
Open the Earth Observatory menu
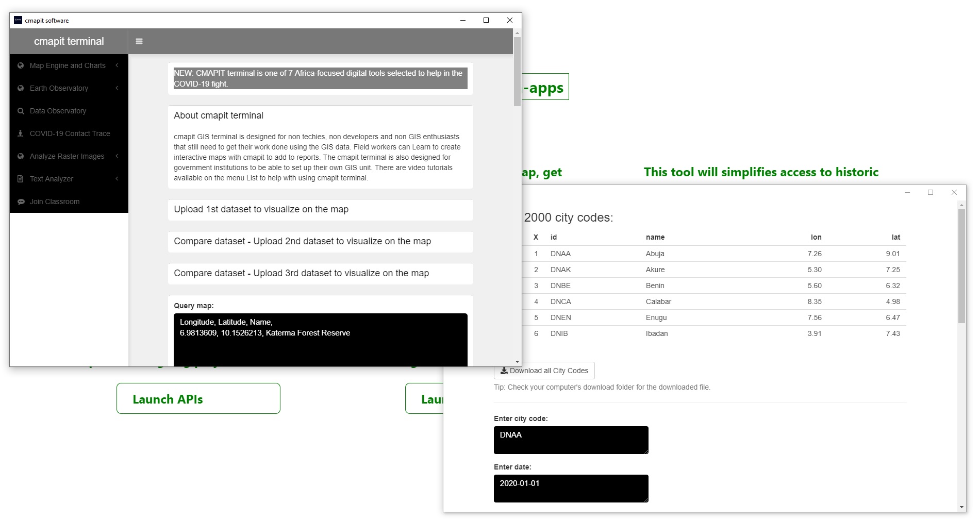coord(69,88)
